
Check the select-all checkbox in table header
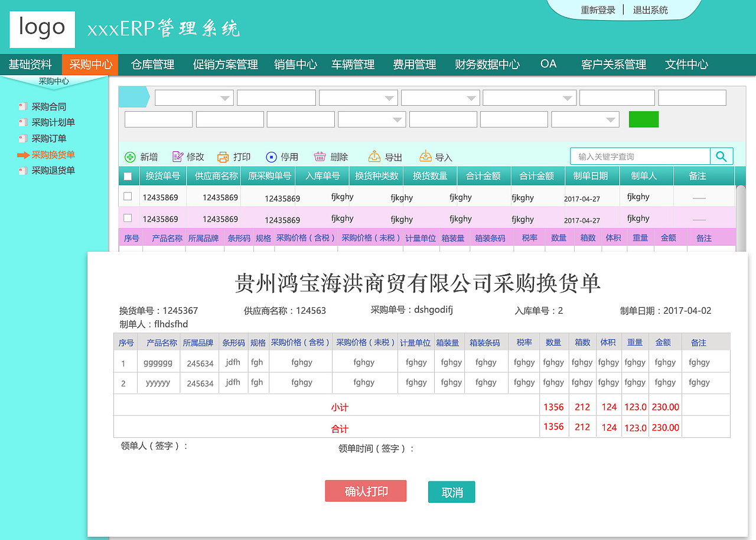[128, 175]
